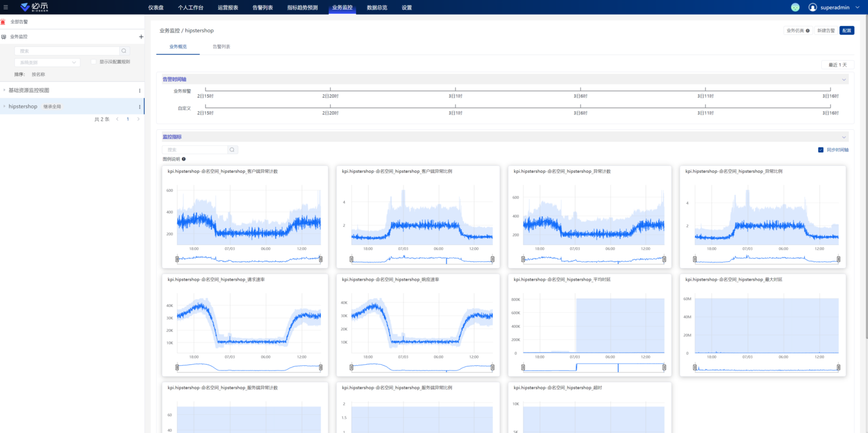Open the three-dot menu next to hipstershop
868x433 pixels.
140,106
